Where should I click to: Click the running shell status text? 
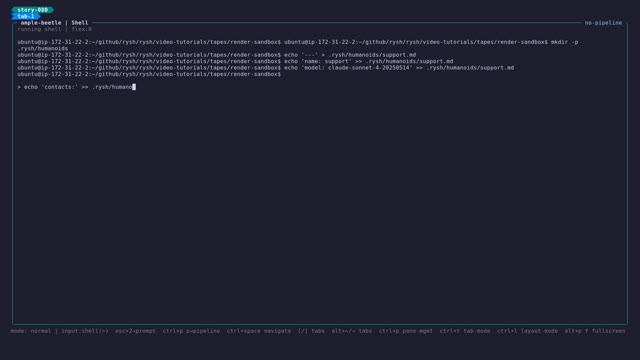[39, 29]
